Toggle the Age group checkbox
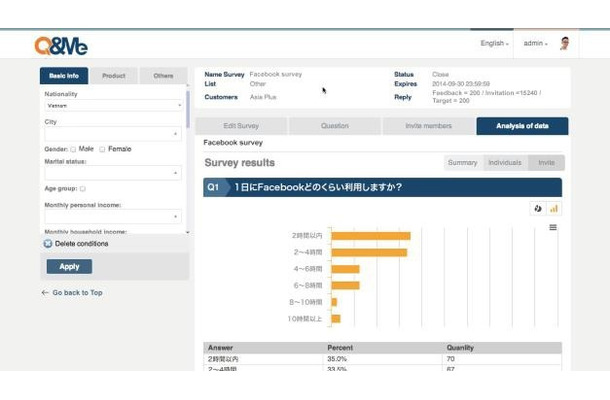 (x=82, y=189)
